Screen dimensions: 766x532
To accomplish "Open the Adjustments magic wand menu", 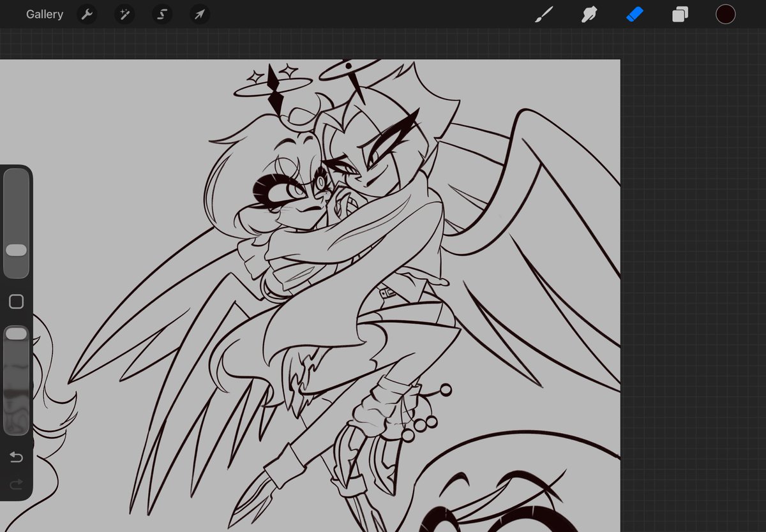I will click(x=124, y=15).
